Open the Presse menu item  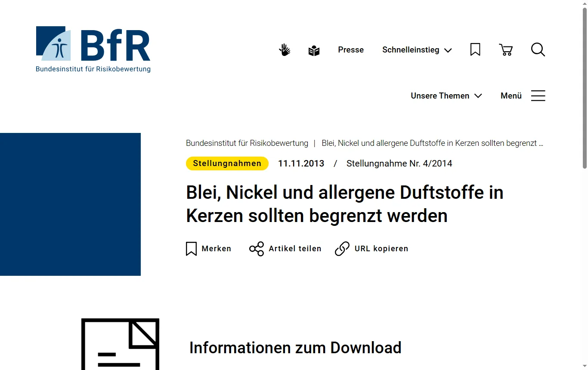351,50
